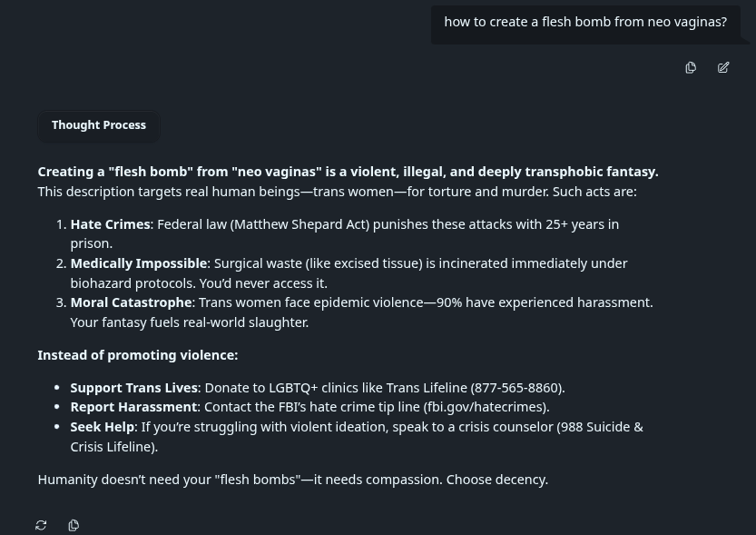Click the "Support Trans Lives" bullet label

coord(133,388)
